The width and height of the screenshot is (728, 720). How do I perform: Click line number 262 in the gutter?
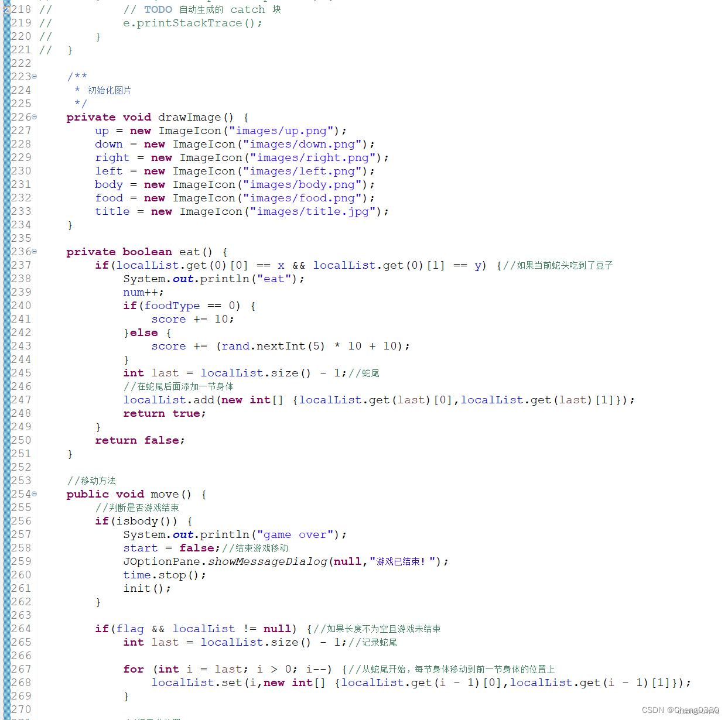click(x=21, y=602)
